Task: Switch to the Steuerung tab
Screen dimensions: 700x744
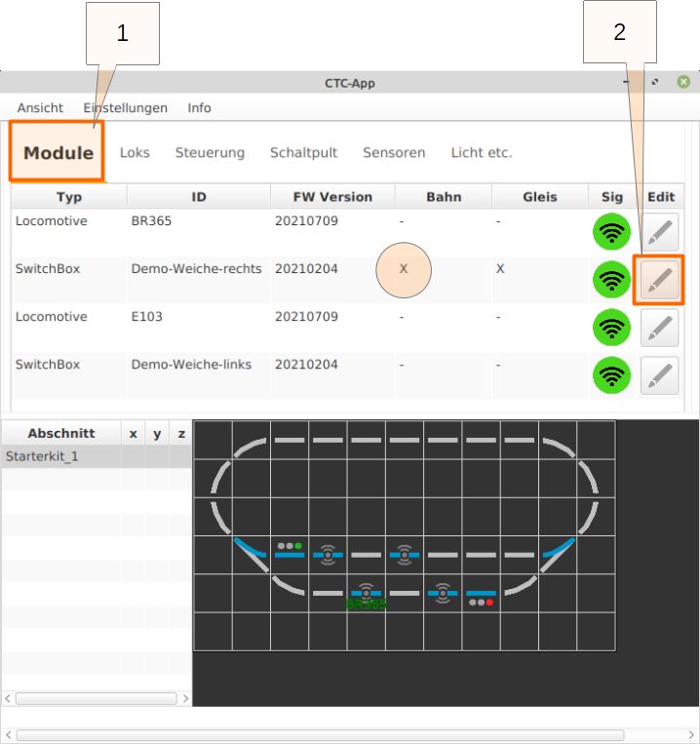Action: coord(210,152)
